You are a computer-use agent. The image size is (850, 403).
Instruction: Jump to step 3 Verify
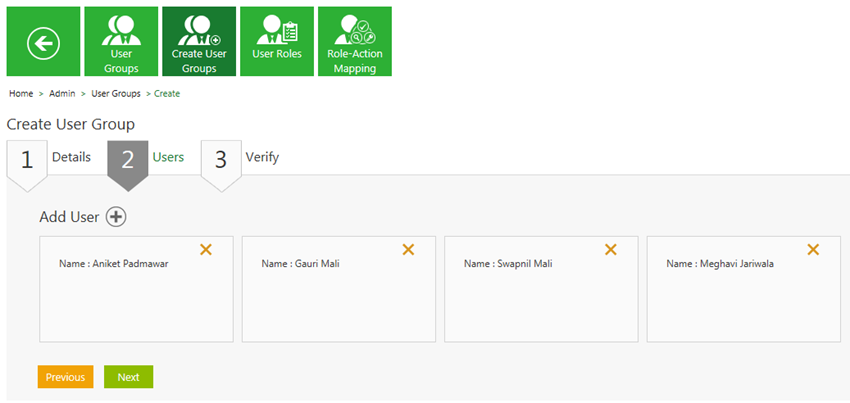(x=240, y=159)
